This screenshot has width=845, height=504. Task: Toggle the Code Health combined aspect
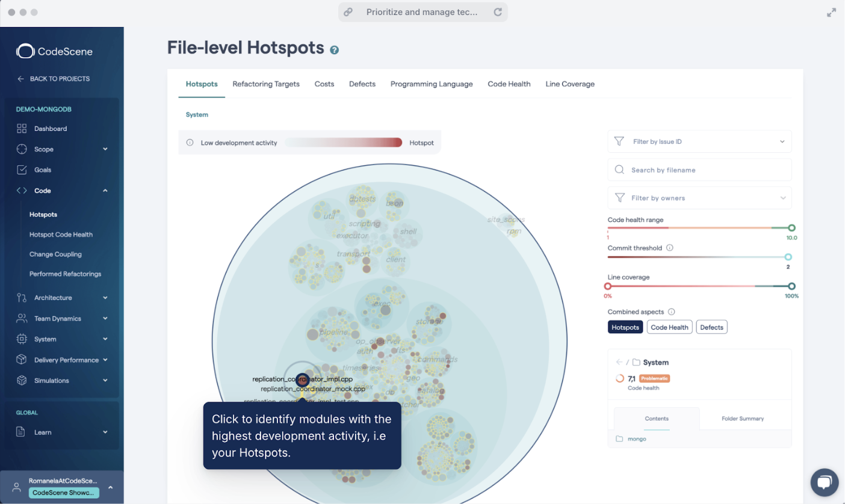point(669,327)
